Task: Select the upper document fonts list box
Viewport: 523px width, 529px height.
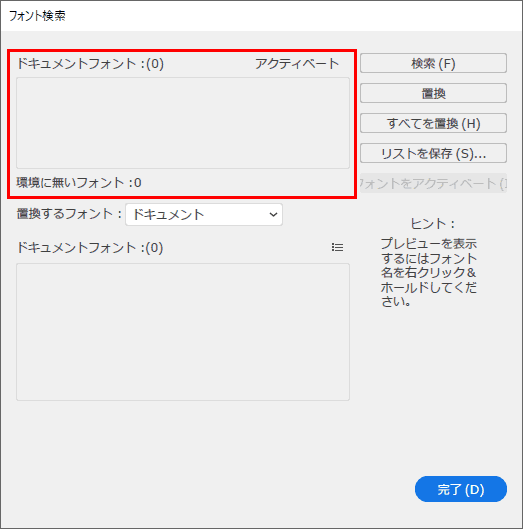Action: coord(183,123)
